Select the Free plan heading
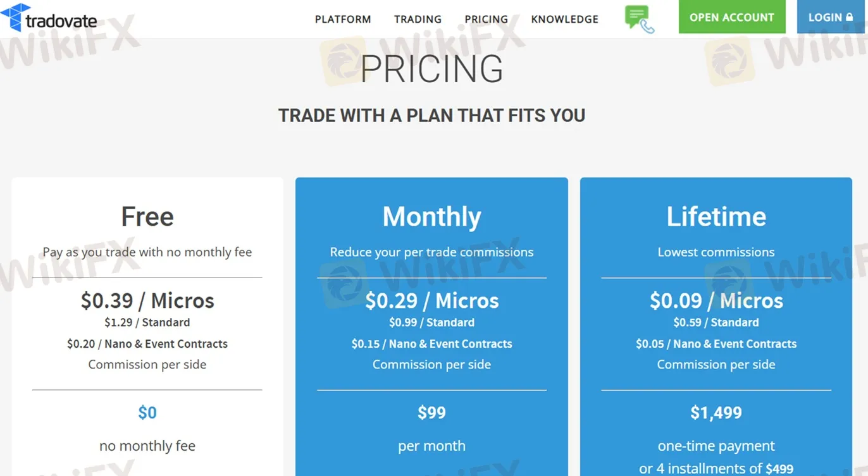 point(147,217)
